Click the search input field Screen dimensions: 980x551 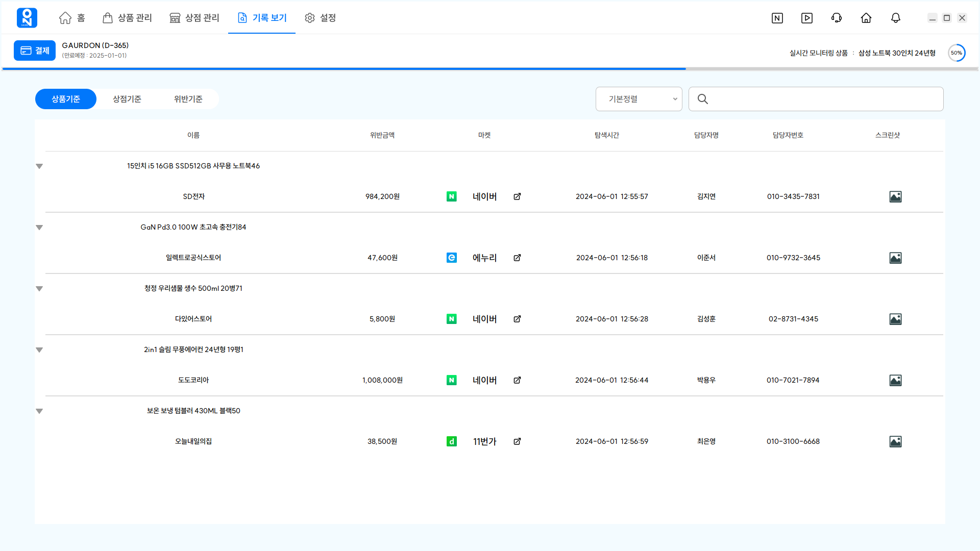(x=816, y=99)
